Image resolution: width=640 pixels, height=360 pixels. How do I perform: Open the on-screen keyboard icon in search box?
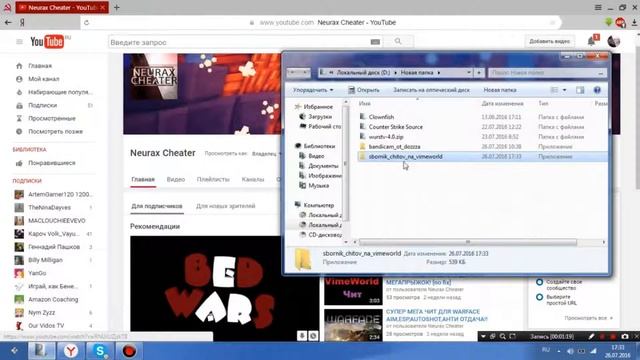pyautogui.click(x=375, y=42)
